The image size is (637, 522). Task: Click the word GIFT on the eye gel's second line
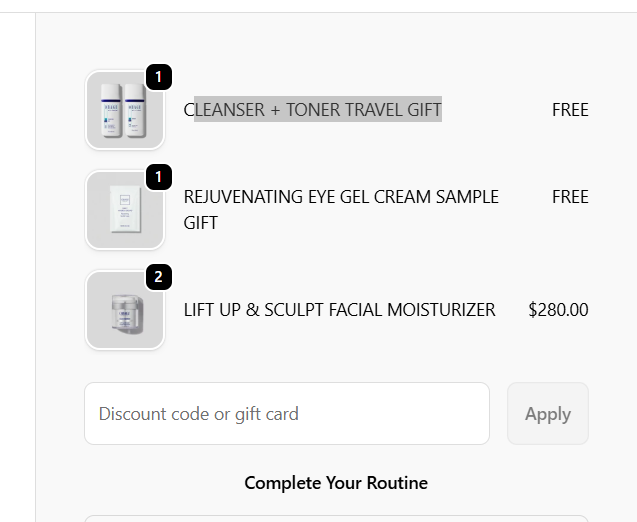coord(200,223)
